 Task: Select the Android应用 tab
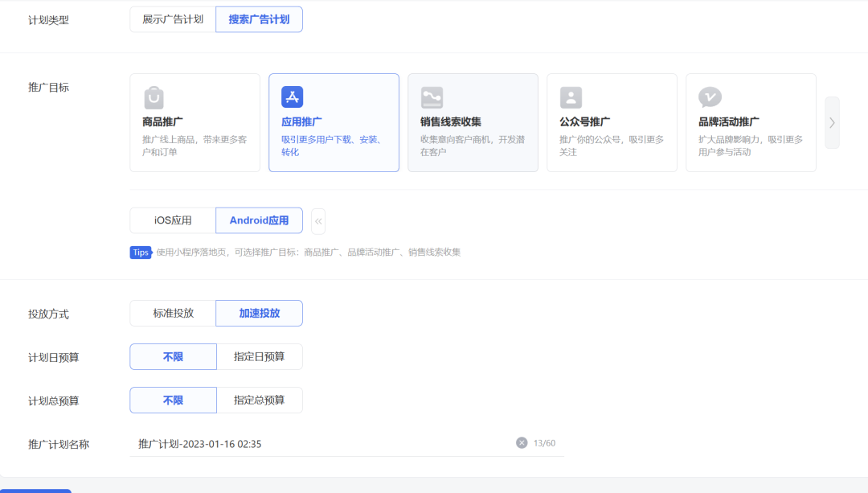[259, 220]
